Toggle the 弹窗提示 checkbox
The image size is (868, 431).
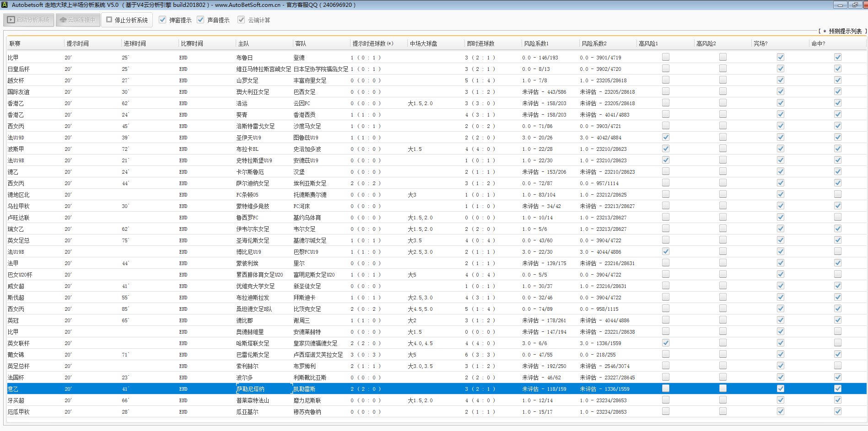[x=162, y=20]
